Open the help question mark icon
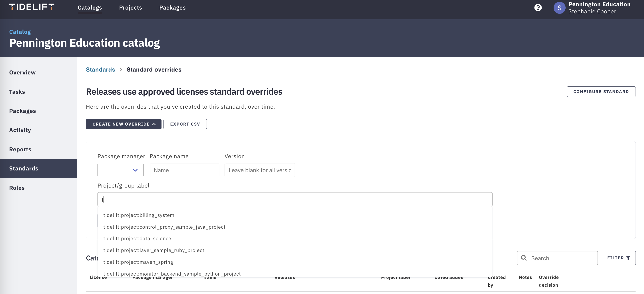This screenshot has width=644, height=294. pos(538,8)
